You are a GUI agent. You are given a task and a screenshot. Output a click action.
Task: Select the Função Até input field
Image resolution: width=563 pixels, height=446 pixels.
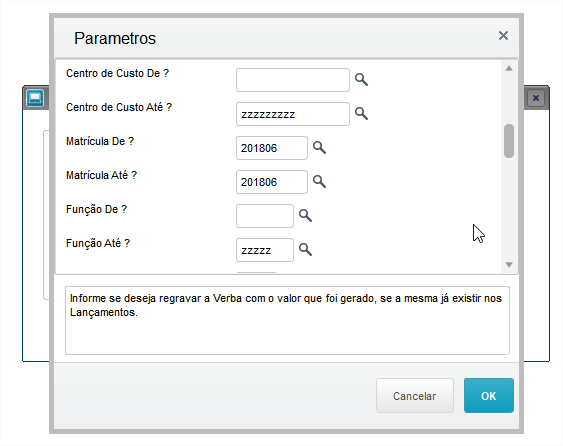coord(265,250)
